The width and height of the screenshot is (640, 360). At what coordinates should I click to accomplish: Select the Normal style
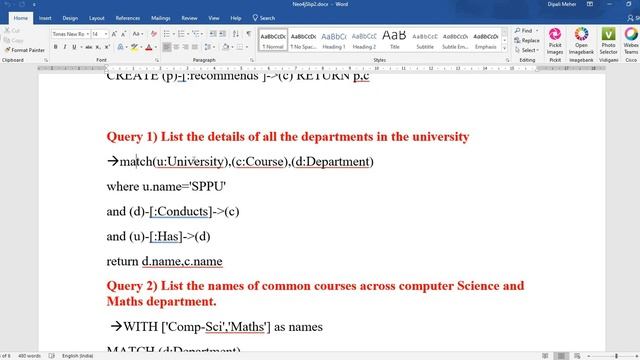[273, 40]
